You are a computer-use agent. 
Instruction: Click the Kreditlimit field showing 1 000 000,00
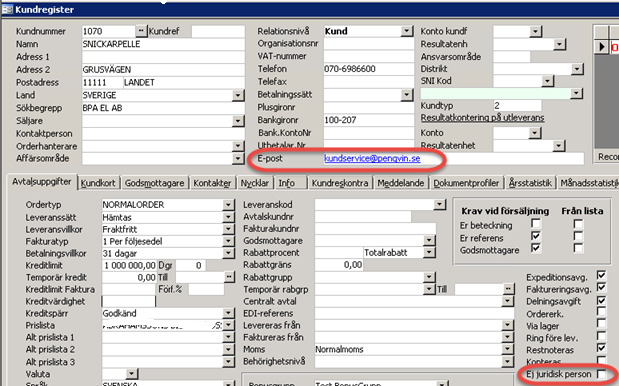tap(129, 265)
